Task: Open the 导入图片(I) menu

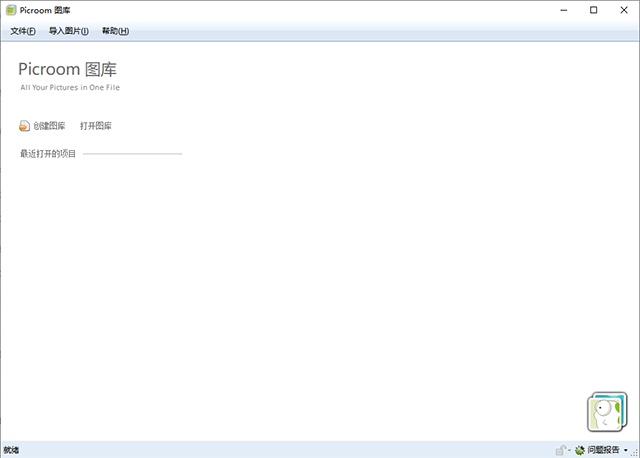Action: (69, 31)
